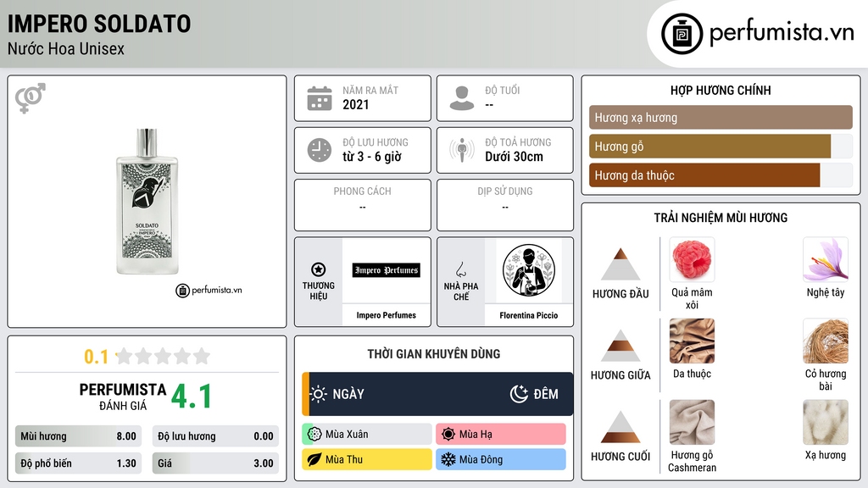Click the calendar icon beside Năm ra mắt

[320, 98]
